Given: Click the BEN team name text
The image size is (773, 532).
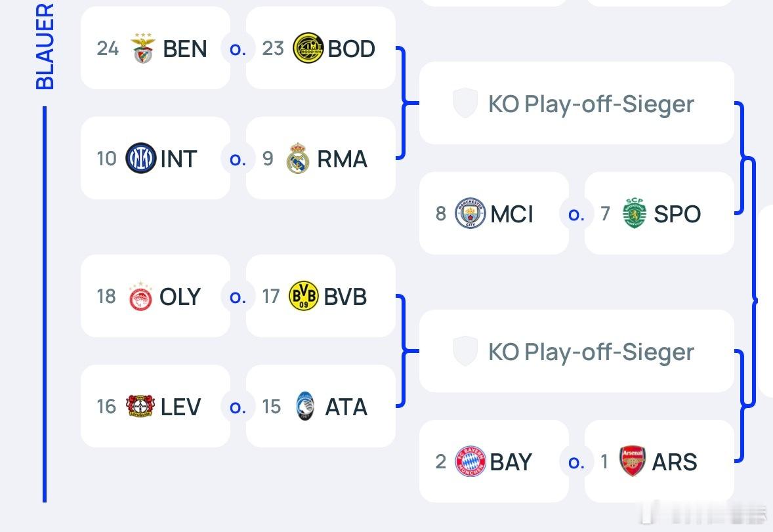Looking at the screenshot, I should point(185,49).
